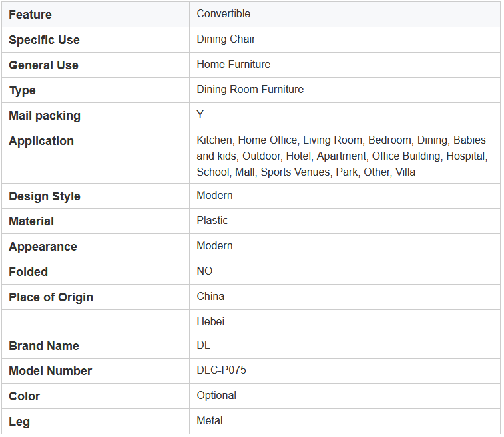Click the DLC-P075 model number

(221, 370)
